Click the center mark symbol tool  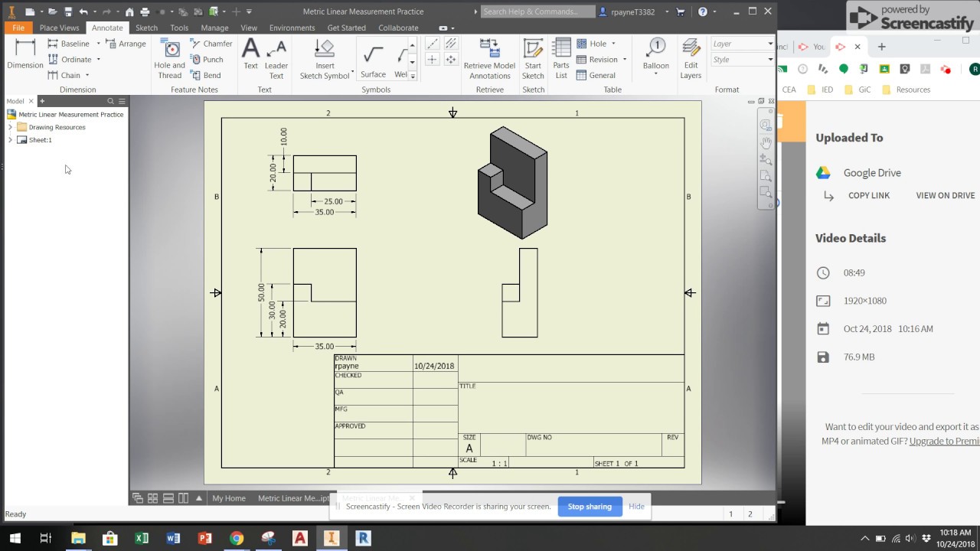point(433,60)
